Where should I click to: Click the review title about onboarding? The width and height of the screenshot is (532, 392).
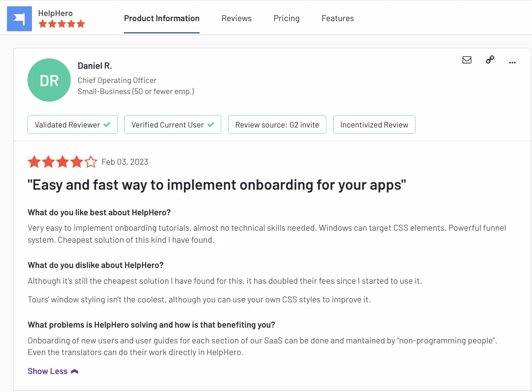(x=216, y=185)
